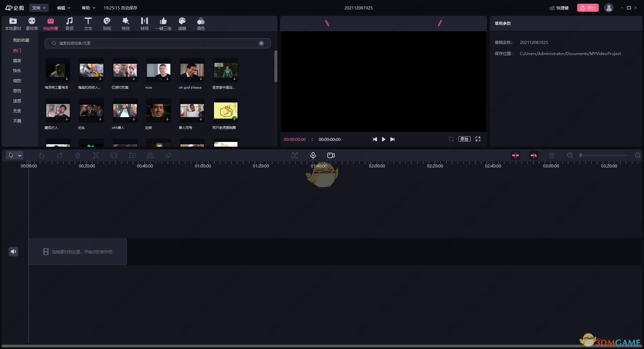Image resolution: width=644 pixels, height=349 pixels.
Task: Open the 贴纸 stickers panel
Action: [x=107, y=23]
